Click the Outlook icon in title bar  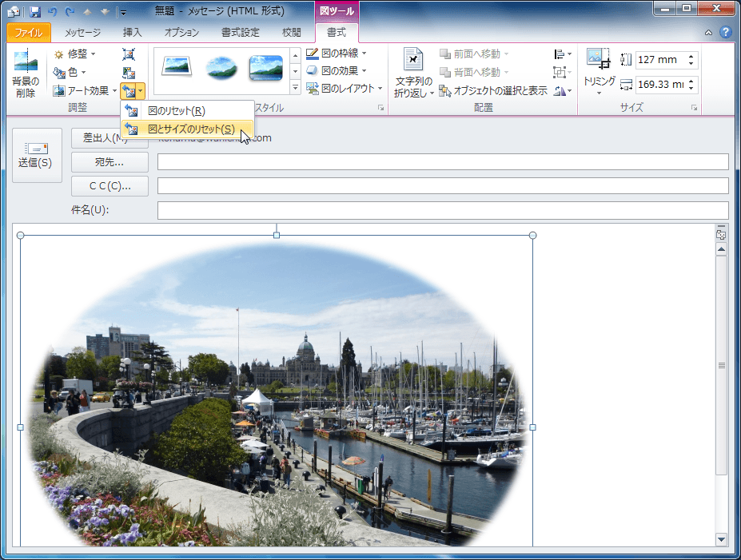tap(15, 12)
